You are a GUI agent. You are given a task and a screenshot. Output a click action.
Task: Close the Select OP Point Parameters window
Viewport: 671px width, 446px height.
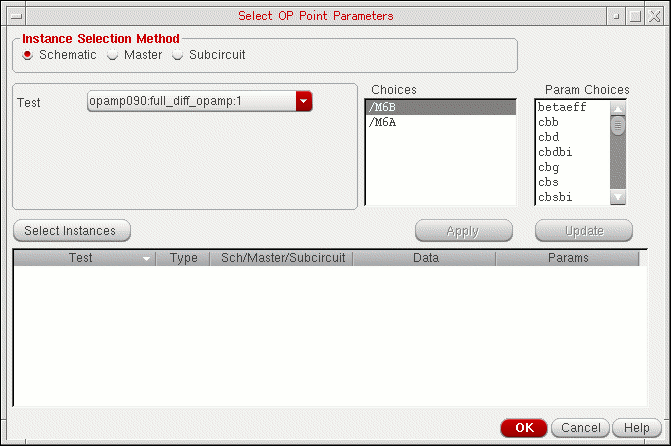click(x=655, y=16)
